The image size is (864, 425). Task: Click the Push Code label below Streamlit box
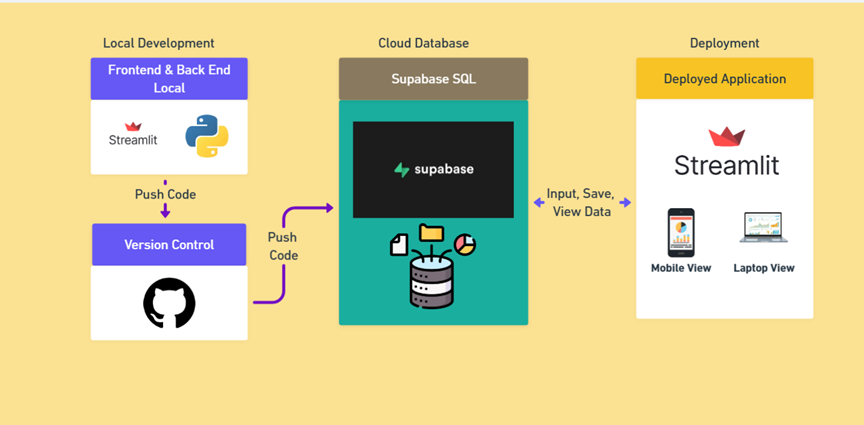coord(165,195)
